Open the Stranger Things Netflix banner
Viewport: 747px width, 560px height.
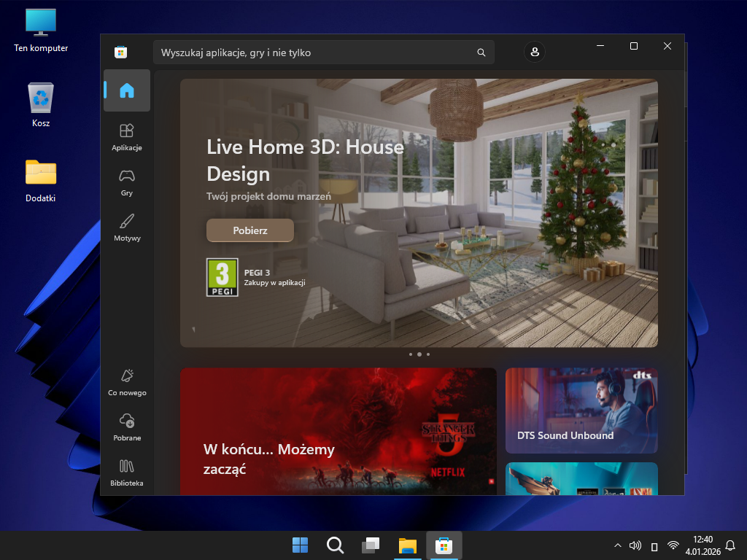(x=338, y=431)
